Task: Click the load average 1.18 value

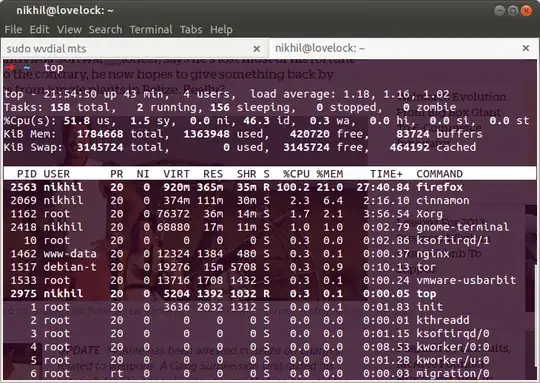Action: pos(356,94)
